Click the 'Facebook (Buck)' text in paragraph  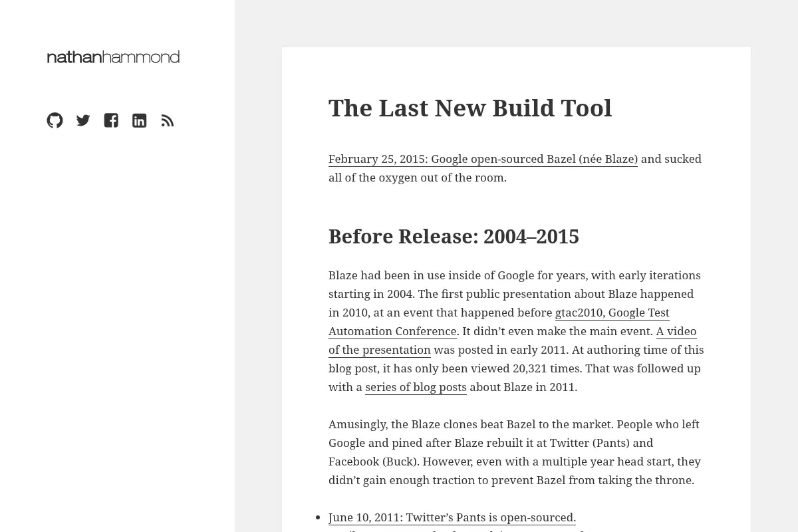click(372, 462)
